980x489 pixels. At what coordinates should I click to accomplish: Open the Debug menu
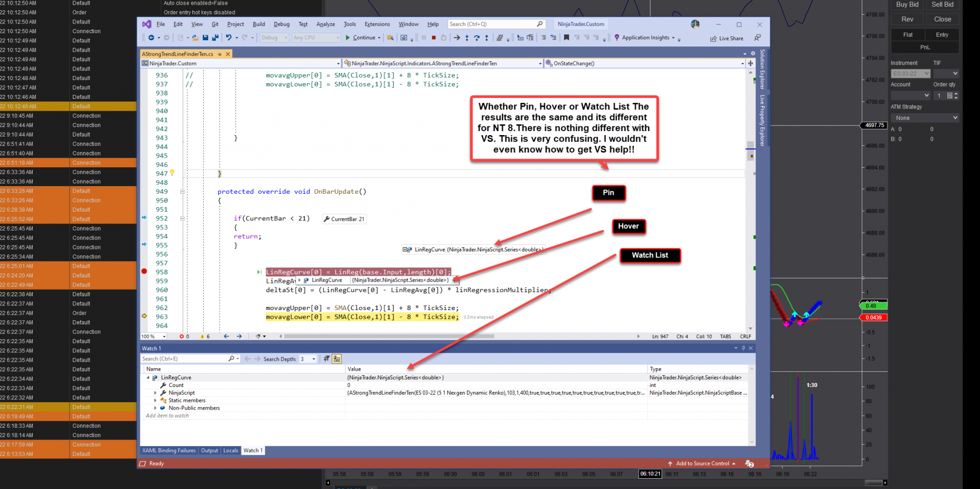(281, 24)
